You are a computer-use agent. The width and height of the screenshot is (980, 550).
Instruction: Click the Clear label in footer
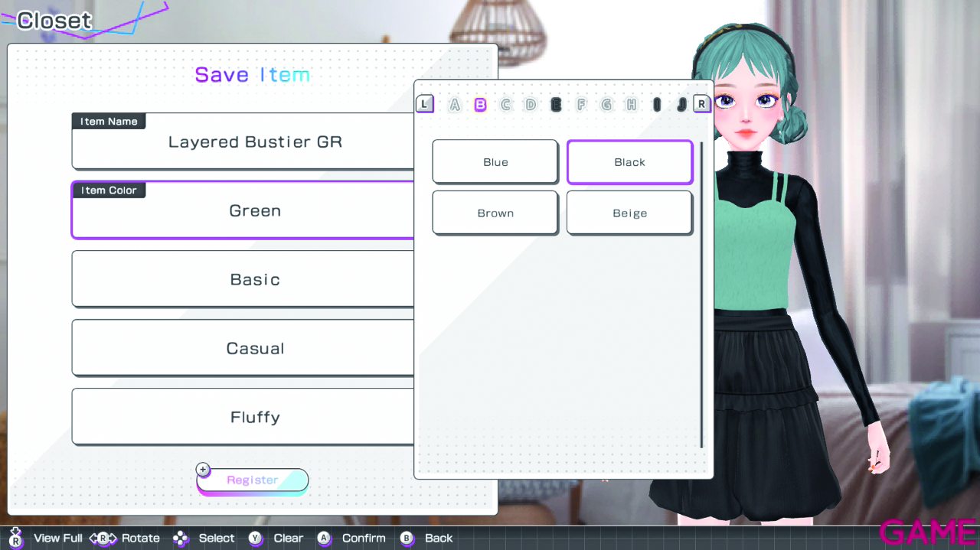point(289,539)
